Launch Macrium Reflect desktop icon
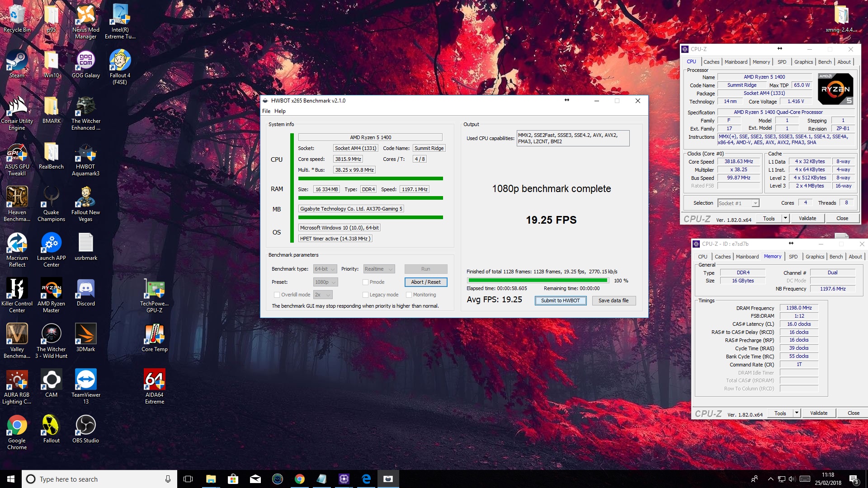The image size is (868, 488). tap(17, 250)
